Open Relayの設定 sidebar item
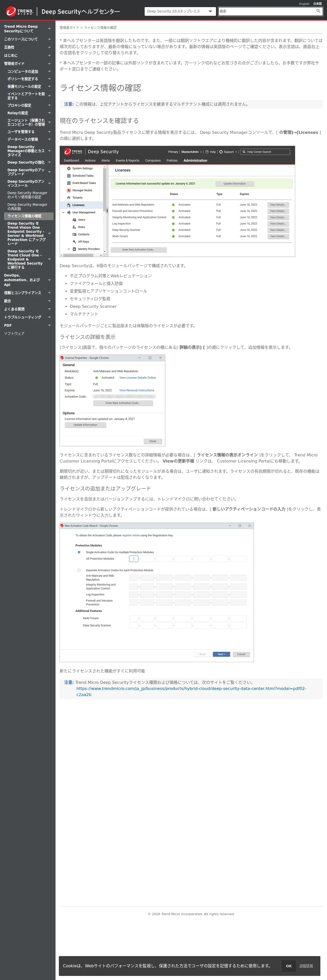This screenshot has height=980, width=327. coord(18,113)
